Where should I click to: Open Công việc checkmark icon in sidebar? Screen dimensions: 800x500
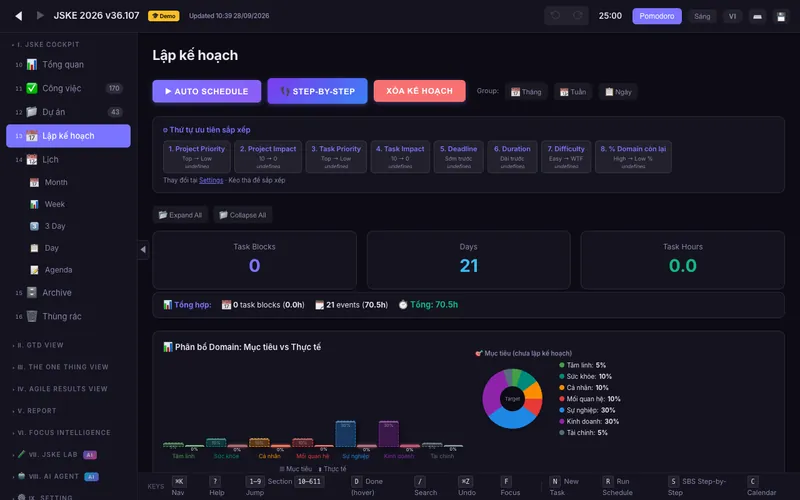click(32, 88)
